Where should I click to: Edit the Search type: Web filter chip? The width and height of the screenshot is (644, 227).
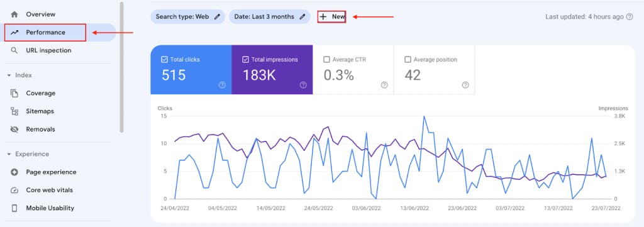click(187, 17)
